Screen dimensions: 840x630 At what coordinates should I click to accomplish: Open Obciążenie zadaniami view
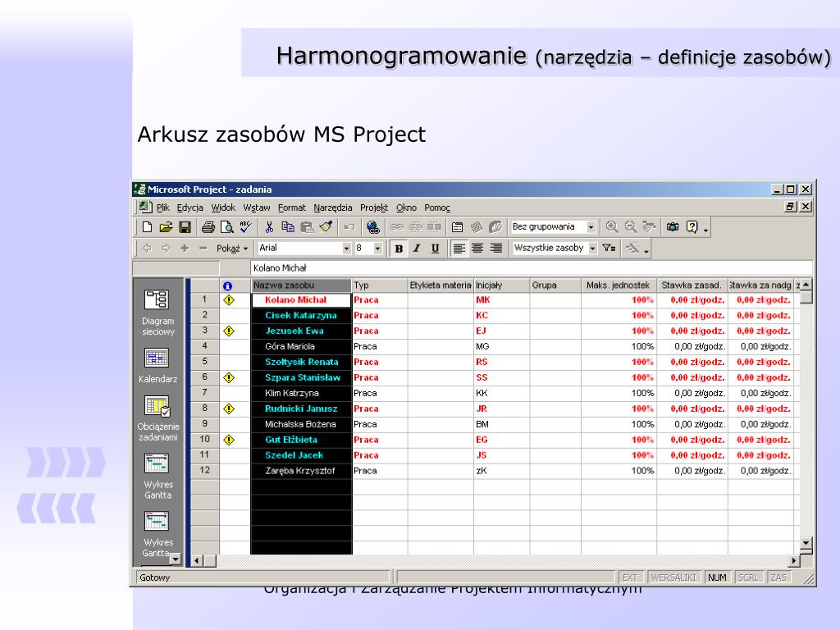tap(157, 418)
